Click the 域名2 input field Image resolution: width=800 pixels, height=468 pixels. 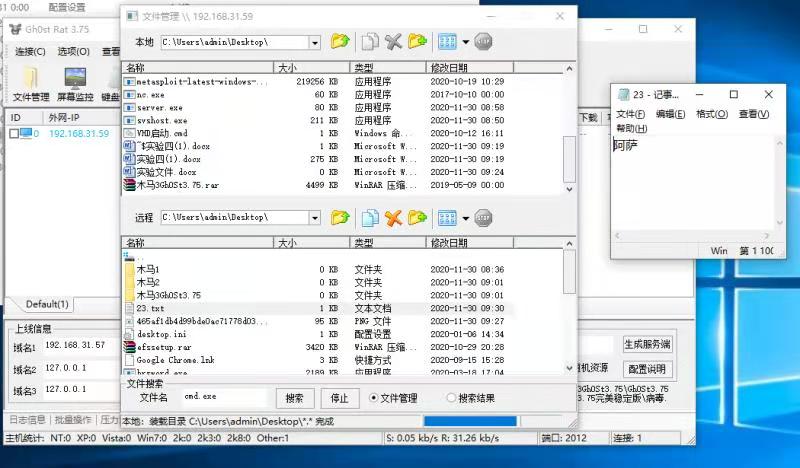pos(81,368)
